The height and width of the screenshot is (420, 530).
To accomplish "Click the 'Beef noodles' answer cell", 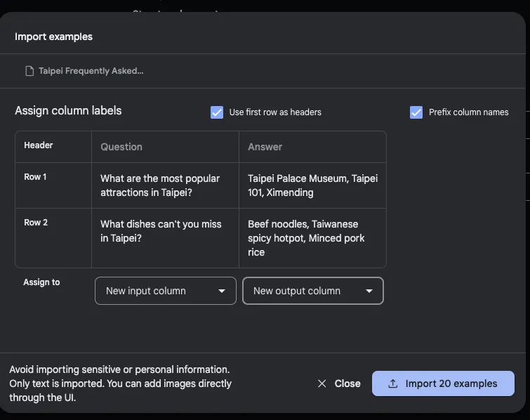I will click(312, 238).
